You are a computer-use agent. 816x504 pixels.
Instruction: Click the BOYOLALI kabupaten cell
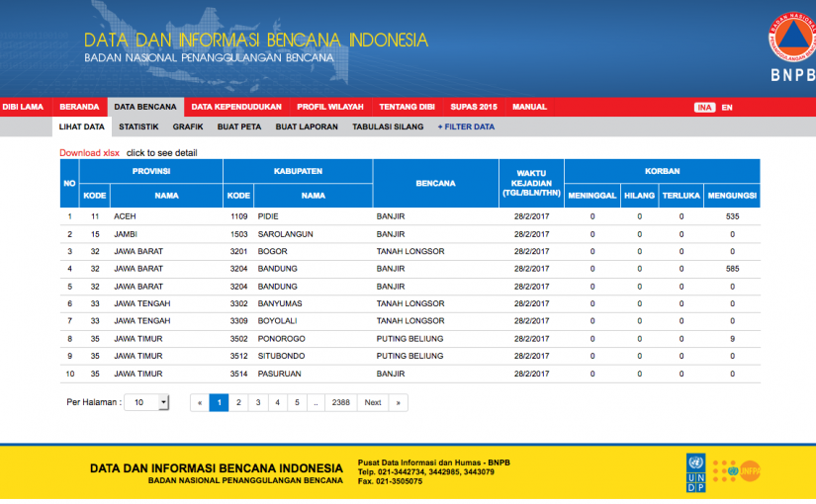point(277,321)
